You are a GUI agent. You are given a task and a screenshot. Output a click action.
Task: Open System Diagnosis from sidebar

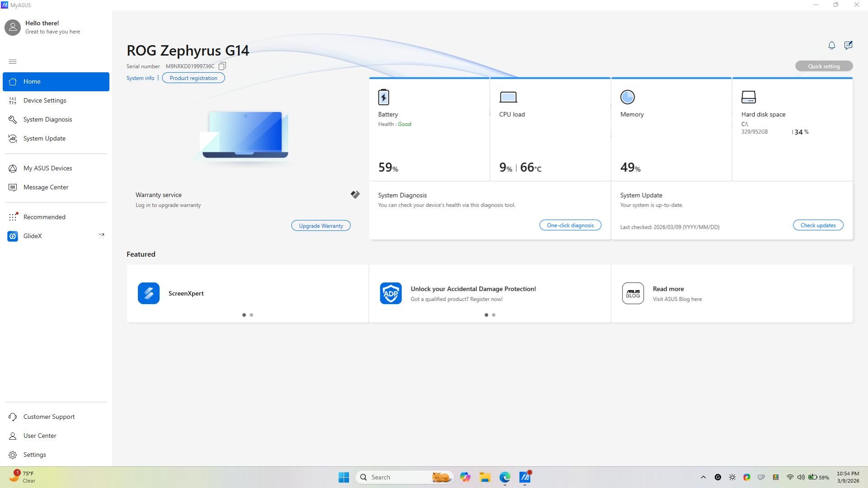[47, 119]
